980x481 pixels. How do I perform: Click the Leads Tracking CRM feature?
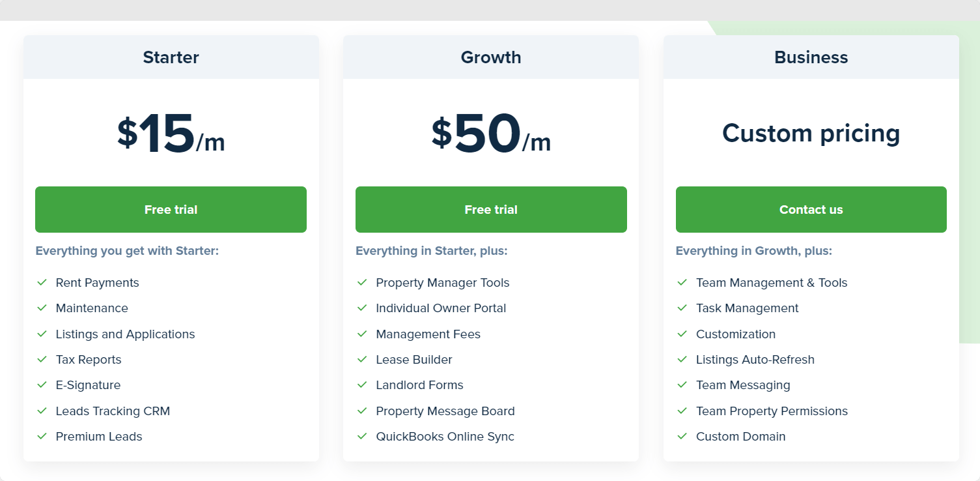[113, 411]
